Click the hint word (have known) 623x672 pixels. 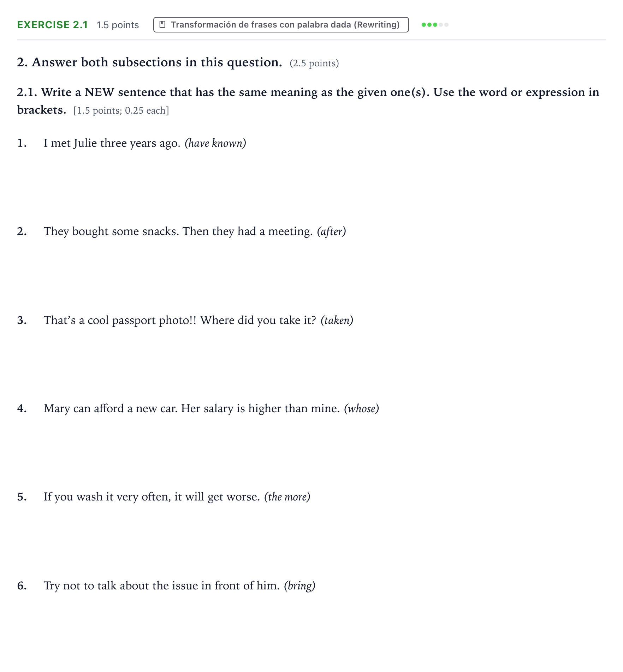click(215, 143)
